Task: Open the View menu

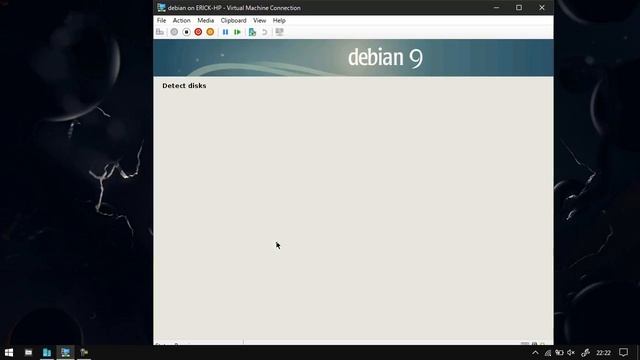Action: [x=260, y=20]
